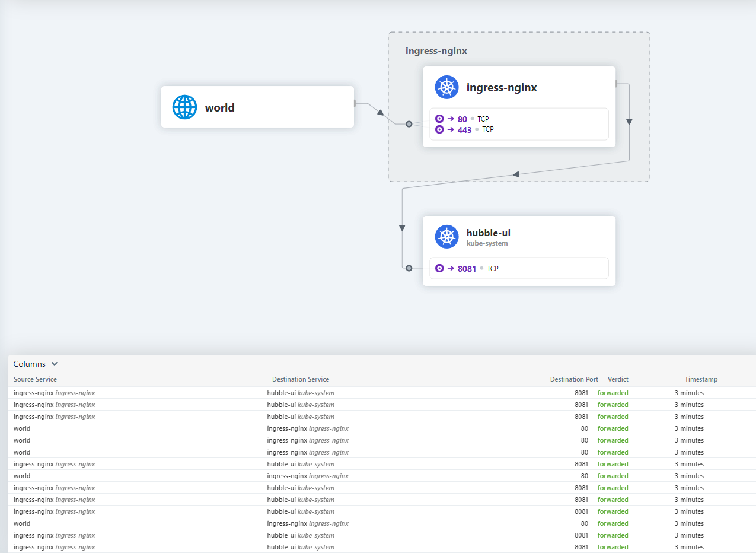Click the TCP label next to port 8081

click(493, 269)
